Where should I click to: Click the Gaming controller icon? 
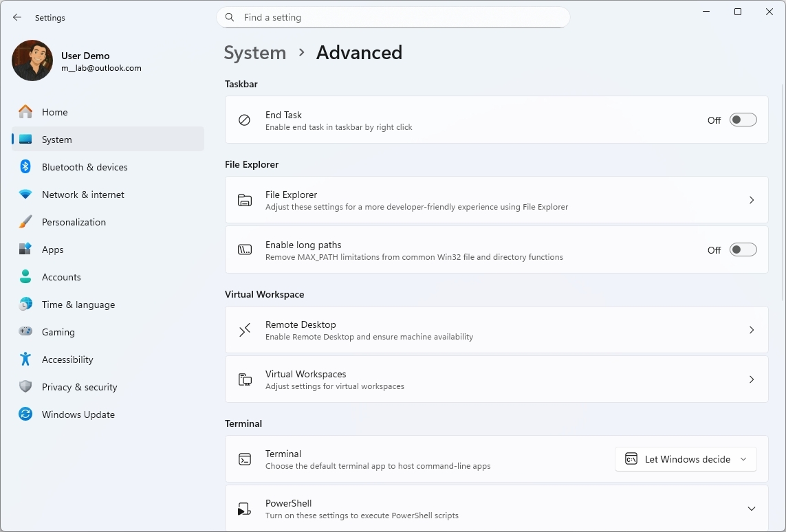point(25,332)
